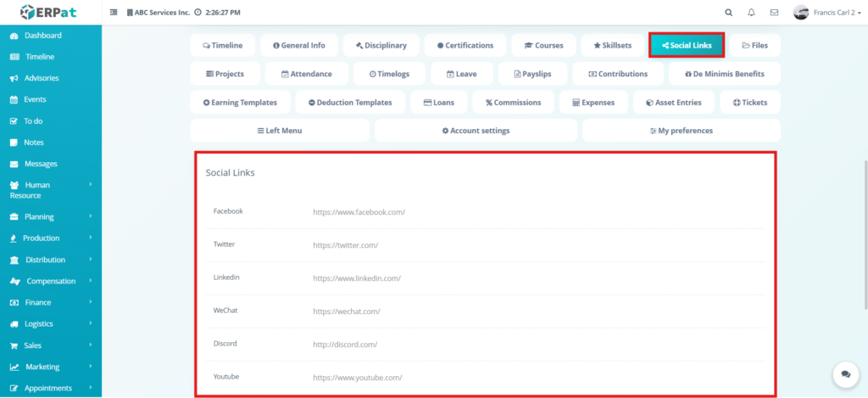Open the Projects tab
868x398 pixels.
(x=225, y=74)
